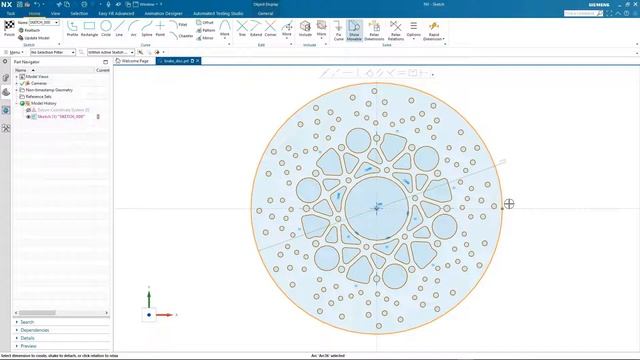Click the Rapid Dimension tool

[434, 30]
